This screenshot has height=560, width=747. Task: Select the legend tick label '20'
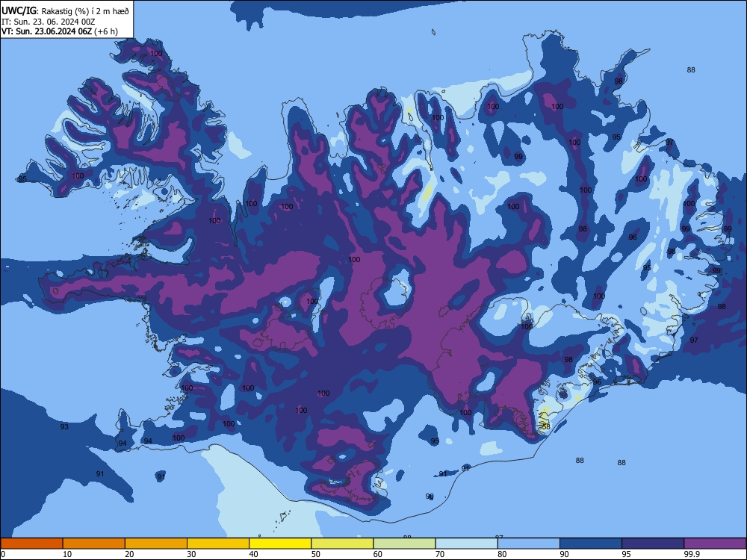(129, 554)
